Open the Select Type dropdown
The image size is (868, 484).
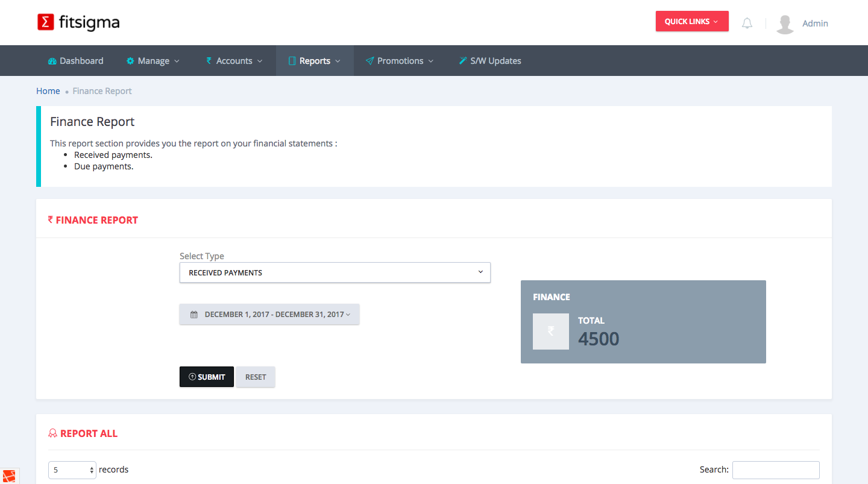335,272
